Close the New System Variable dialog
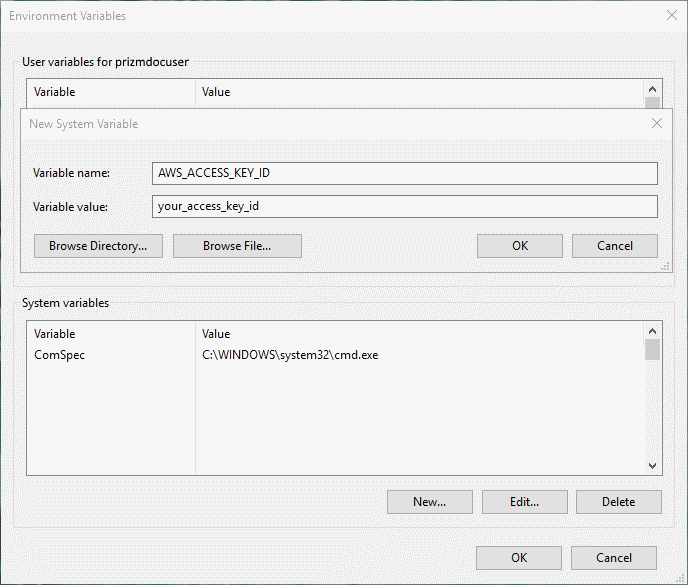688x585 pixels. pyautogui.click(x=656, y=123)
